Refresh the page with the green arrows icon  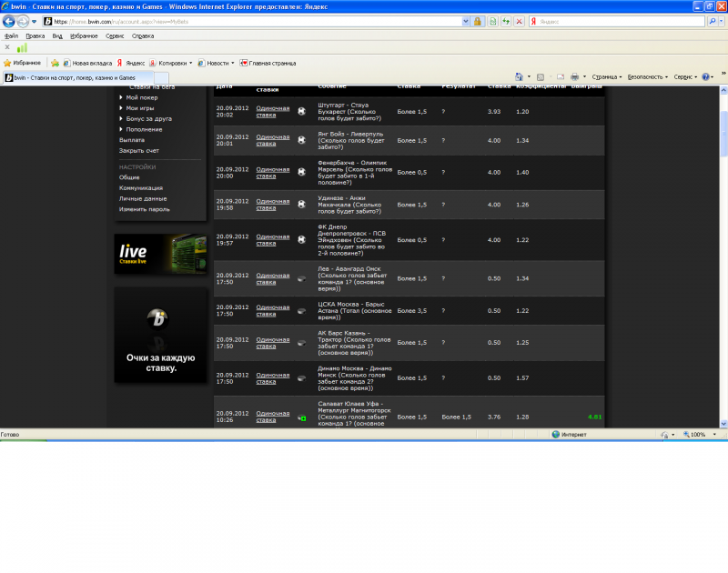point(506,21)
